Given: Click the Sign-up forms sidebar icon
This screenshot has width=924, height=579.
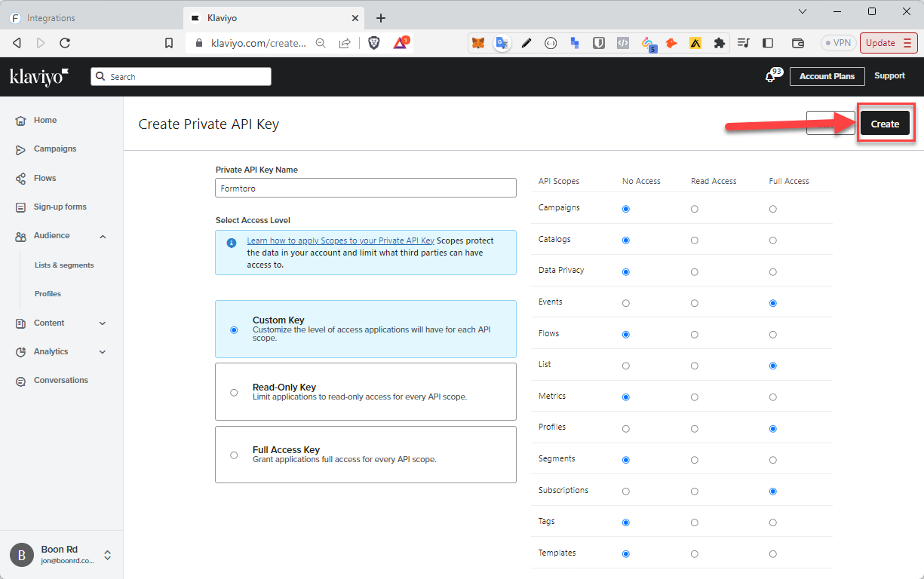Looking at the screenshot, I should coord(20,207).
